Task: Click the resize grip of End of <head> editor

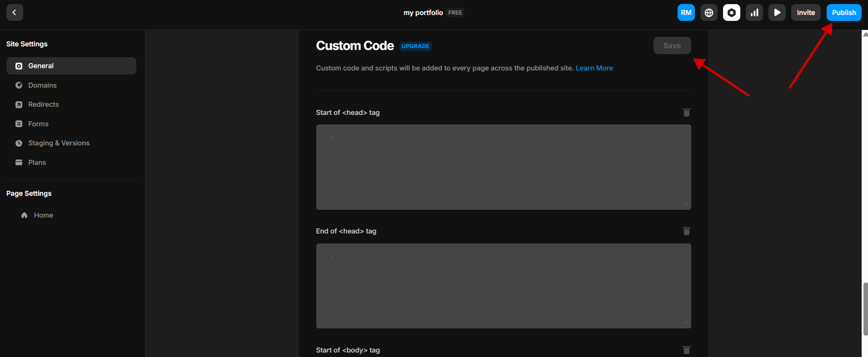Action: pyautogui.click(x=686, y=323)
